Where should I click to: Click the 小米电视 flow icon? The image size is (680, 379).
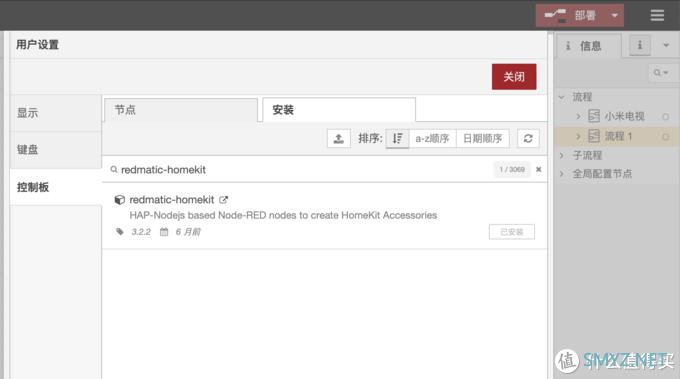(594, 116)
